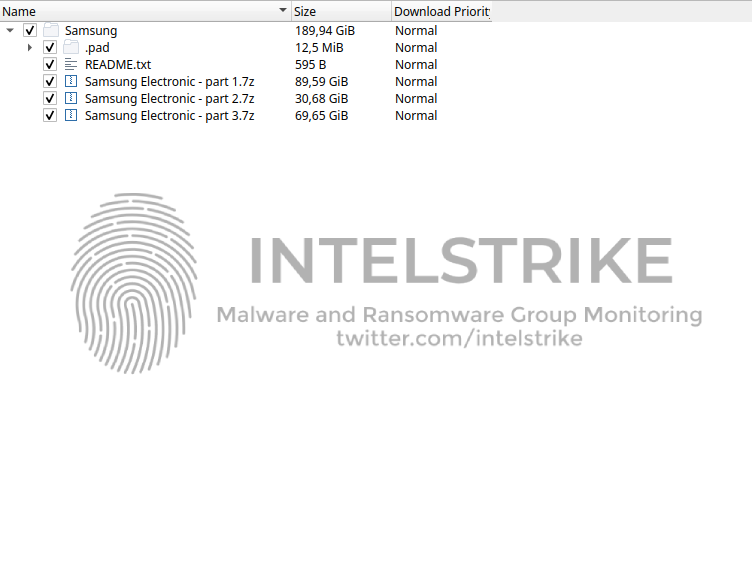Uncheck Samsung Electronic part 3.7z checkbox
Screen dimensions: 752x566
point(50,116)
